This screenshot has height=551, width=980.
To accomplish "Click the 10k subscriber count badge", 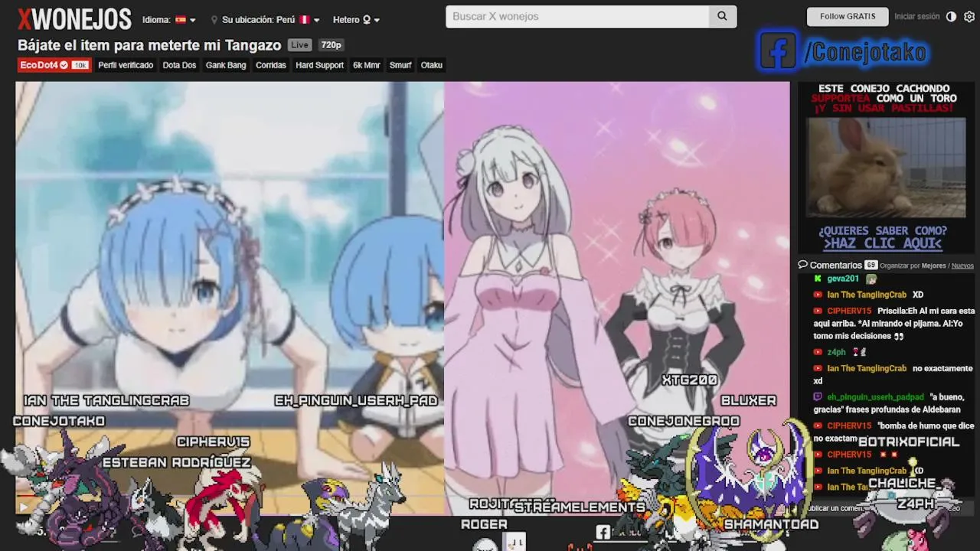I will coord(80,65).
